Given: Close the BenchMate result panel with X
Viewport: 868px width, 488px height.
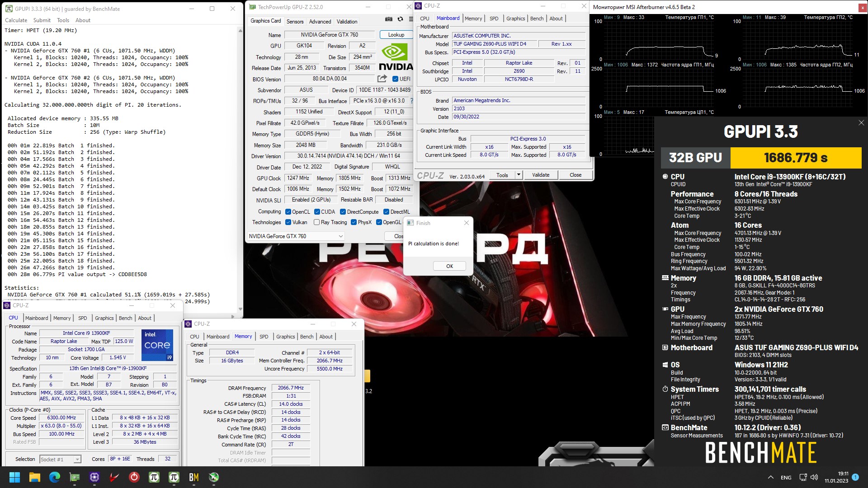Looking at the screenshot, I should coord(861,123).
